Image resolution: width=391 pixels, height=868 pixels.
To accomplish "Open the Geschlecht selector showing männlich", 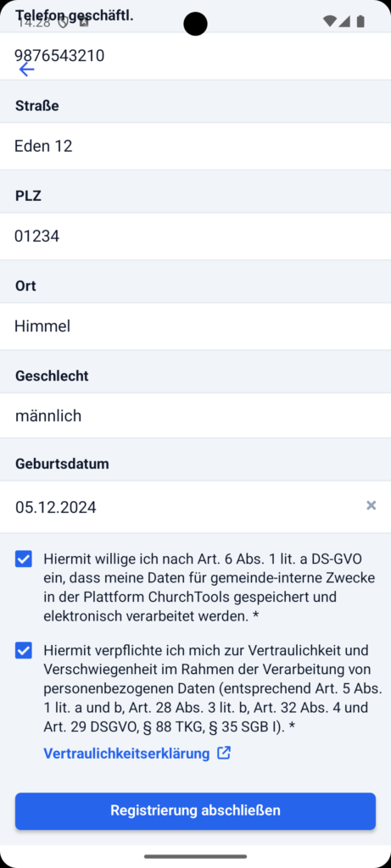I will click(x=195, y=415).
